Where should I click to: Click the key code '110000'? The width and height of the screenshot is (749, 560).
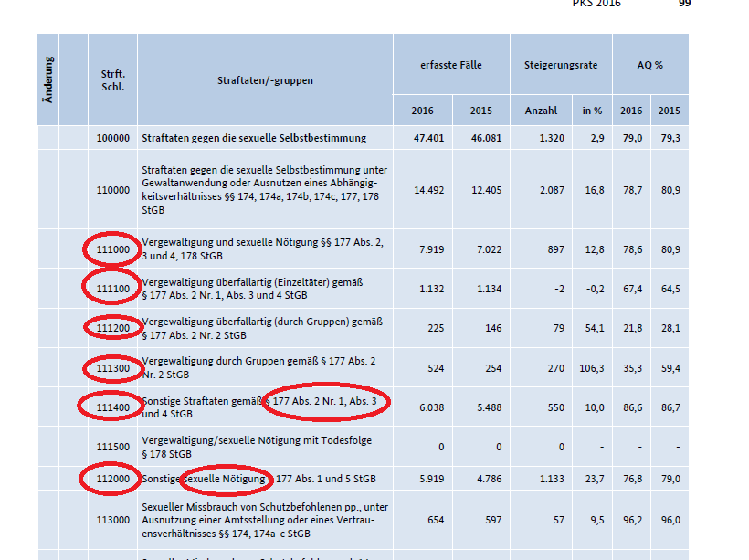pos(112,190)
